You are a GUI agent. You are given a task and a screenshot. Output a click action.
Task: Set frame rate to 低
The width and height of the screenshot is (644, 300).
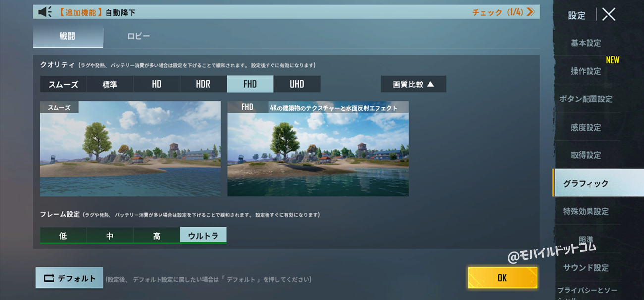coord(63,236)
